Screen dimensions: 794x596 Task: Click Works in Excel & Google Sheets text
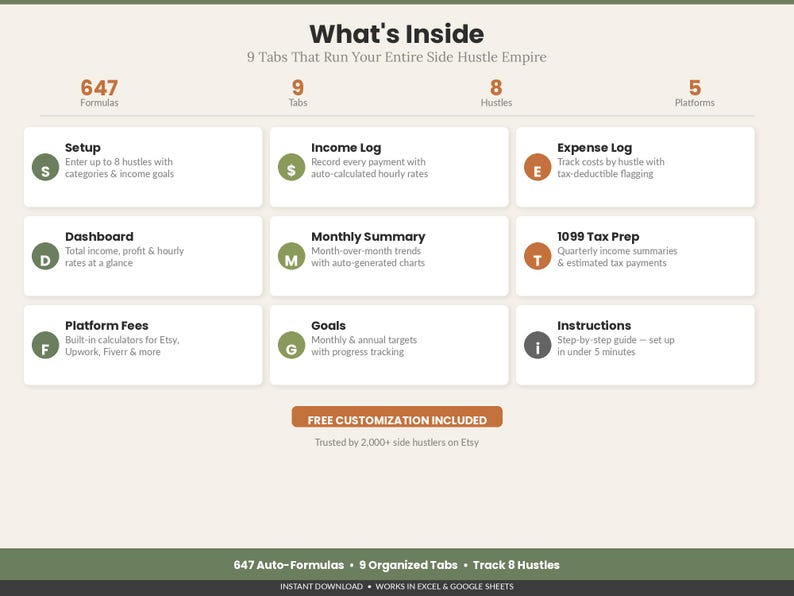click(445, 586)
